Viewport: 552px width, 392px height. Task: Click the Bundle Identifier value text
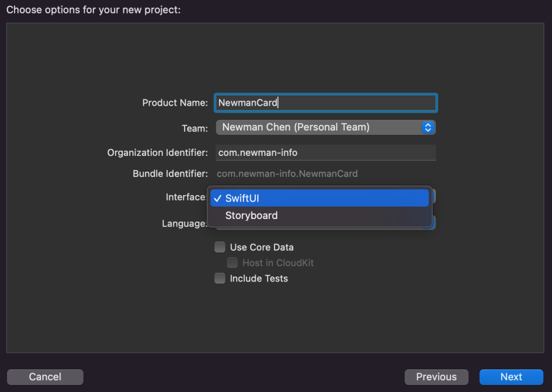pyautogui.click(x=287, y=174)
